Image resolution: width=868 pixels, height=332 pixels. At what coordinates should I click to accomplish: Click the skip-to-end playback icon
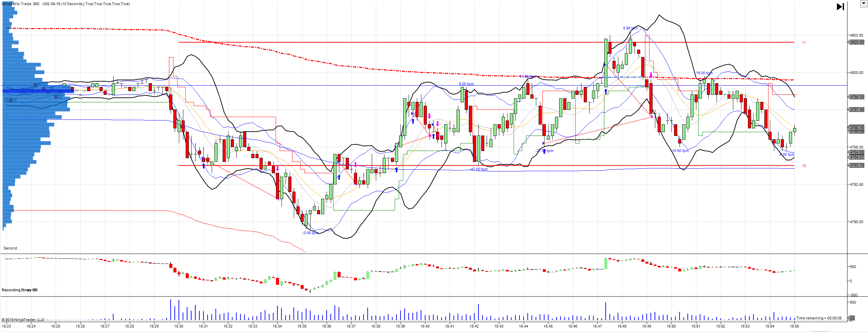[x=840, y=7]
